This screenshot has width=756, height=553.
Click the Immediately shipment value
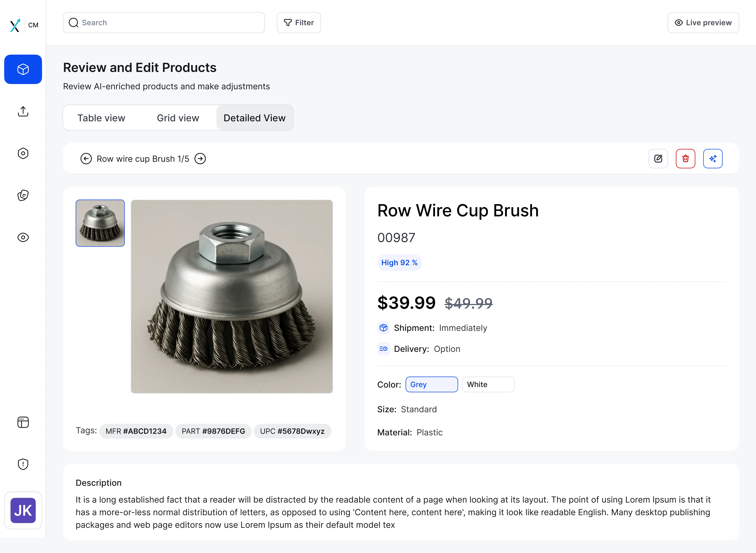[x=463, y=328]
